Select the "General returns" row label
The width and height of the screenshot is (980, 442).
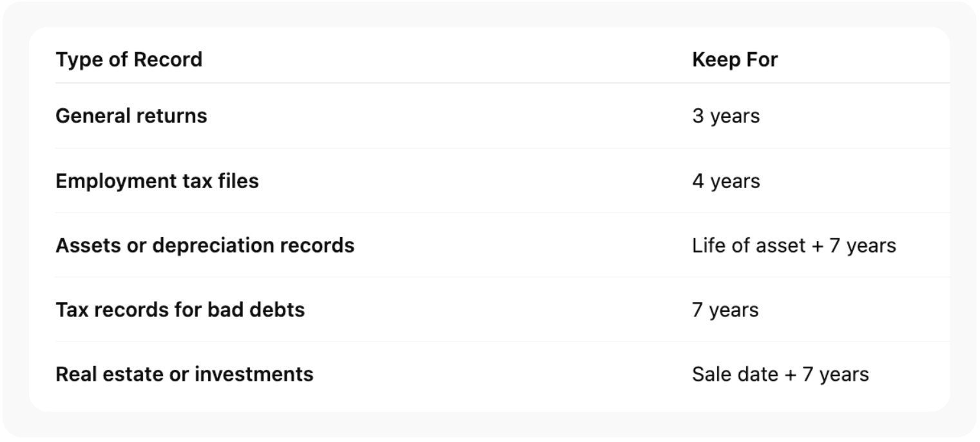pos(131,116)
